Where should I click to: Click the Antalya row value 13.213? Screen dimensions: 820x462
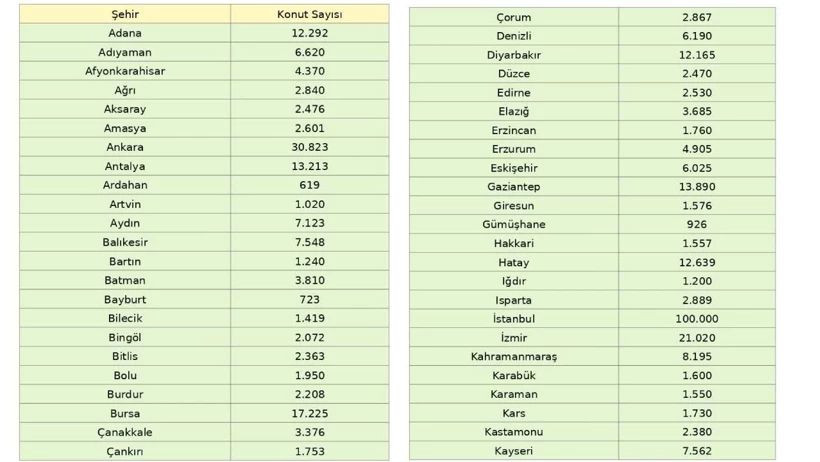pyautogui.click(x=309, y=166)
